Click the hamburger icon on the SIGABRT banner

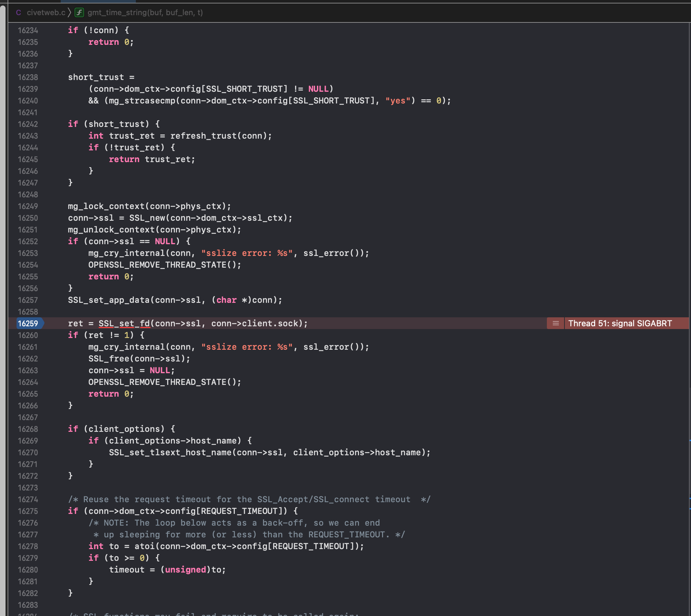click(555, 323)
